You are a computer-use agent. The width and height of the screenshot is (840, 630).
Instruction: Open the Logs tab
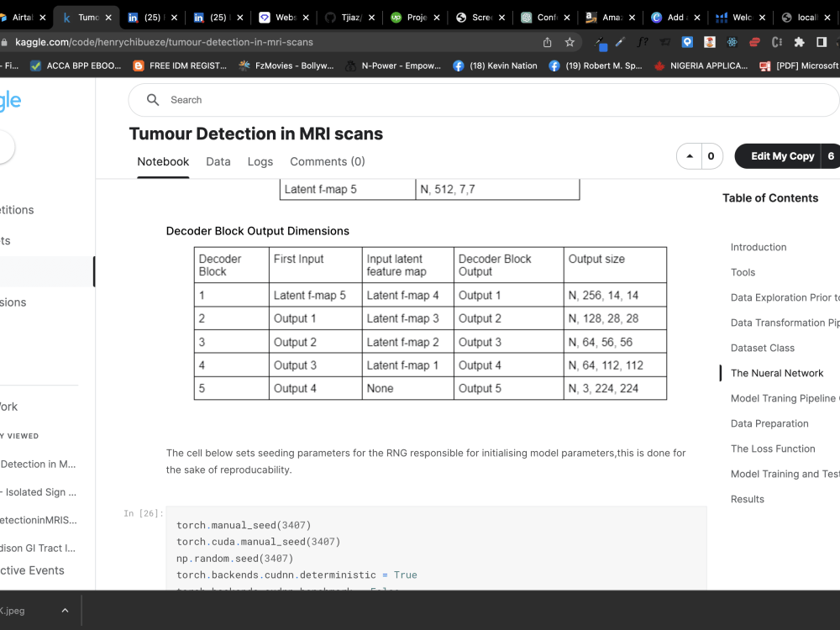(x=260, y=162)
